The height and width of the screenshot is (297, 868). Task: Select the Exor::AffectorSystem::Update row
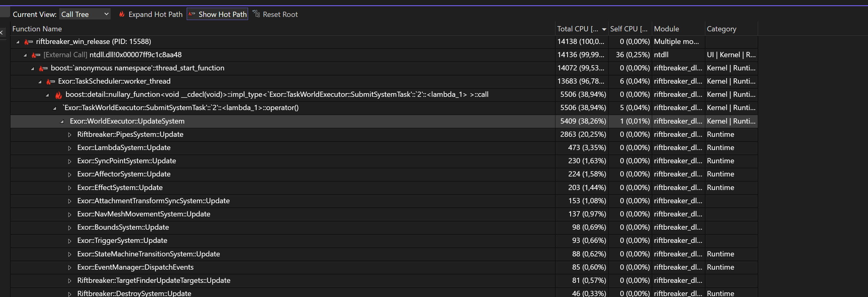[x=384, y=174]
